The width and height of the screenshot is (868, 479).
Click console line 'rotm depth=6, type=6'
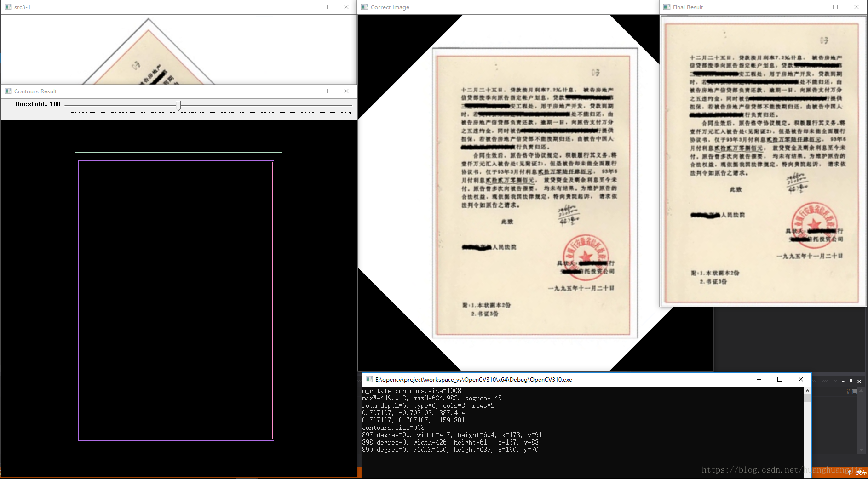pyautogui.click(x=428, y=405)
